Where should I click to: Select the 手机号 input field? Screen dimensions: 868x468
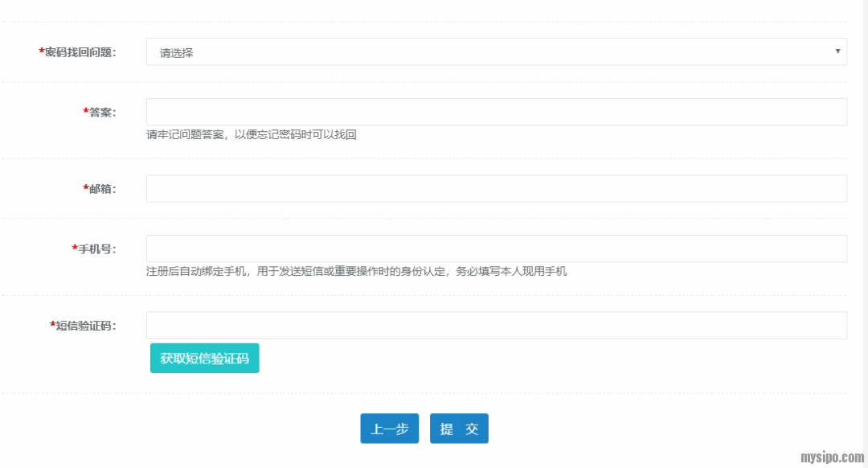496,248
